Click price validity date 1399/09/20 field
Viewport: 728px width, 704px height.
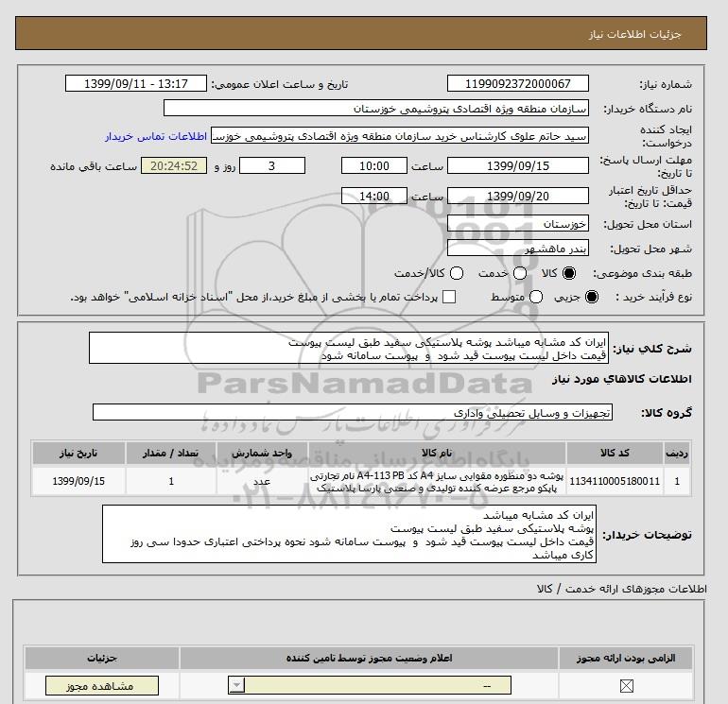[518, 196]
